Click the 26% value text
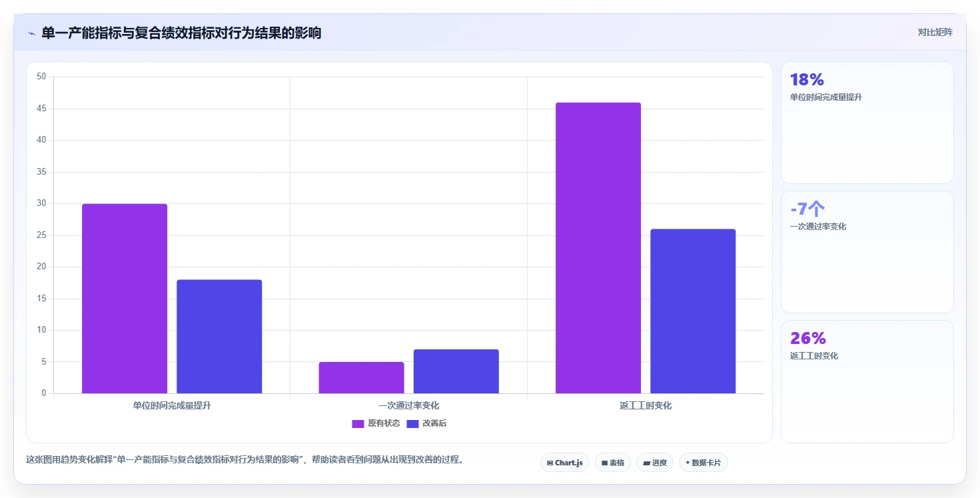980x498 pixels. pos(808,339)
